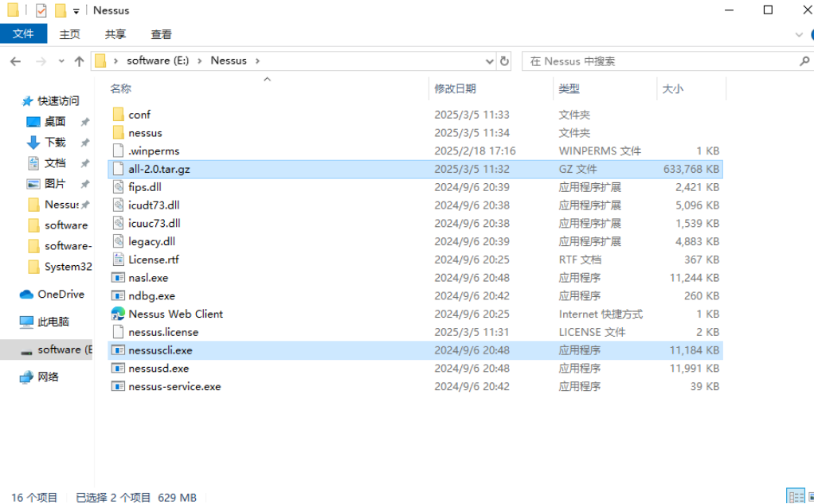
Task: Expand the breadcrumb arrow after software (E:)
Action: [x=199, y=61]
